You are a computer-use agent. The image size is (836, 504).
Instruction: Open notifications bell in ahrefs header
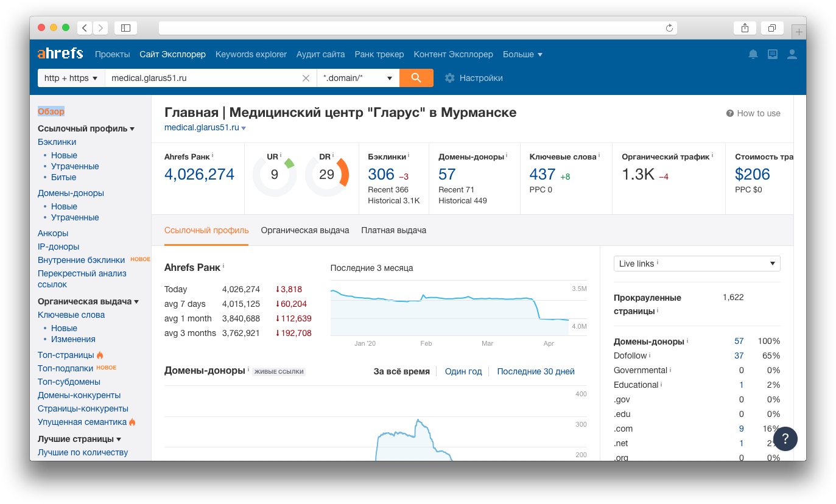[x=753, y=54]
